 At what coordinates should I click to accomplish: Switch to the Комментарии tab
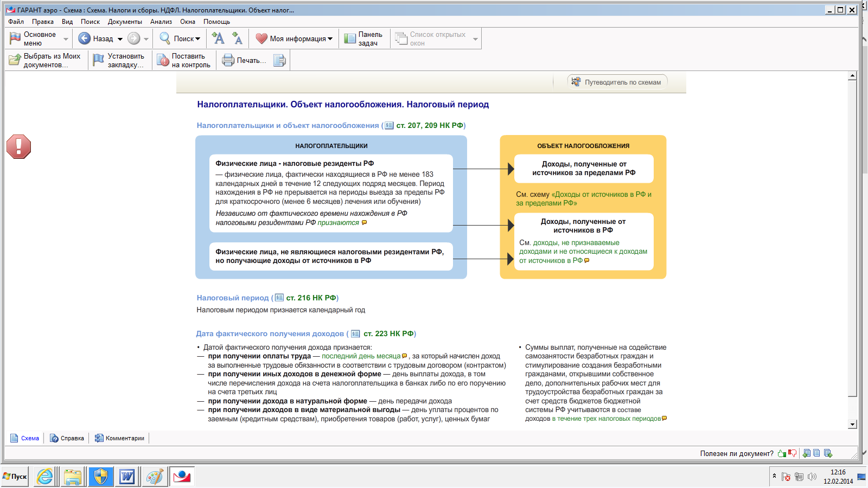120,438
